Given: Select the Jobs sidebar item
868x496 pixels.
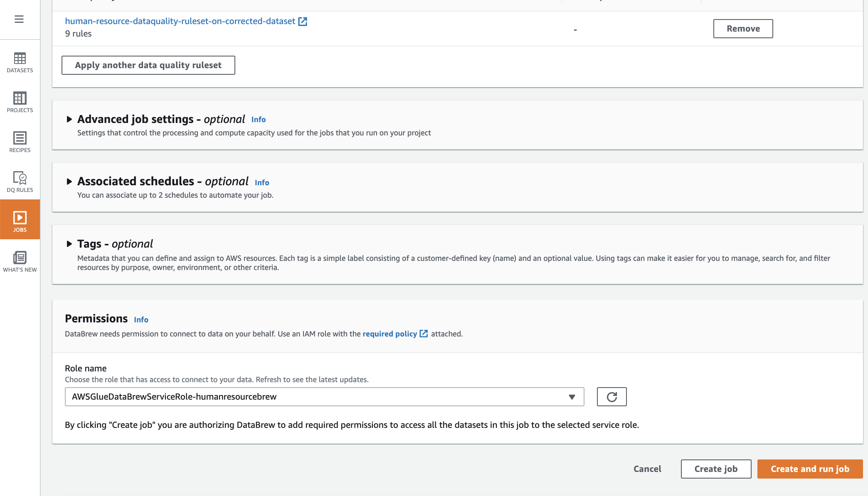Looking at the screenshot, I should pyautogui.click(x=20, y=222).
